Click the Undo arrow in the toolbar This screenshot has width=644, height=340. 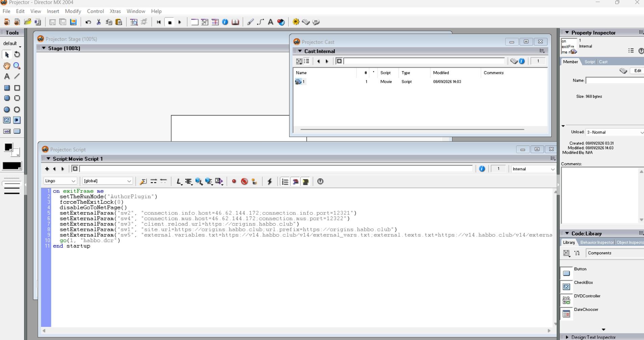88,22
